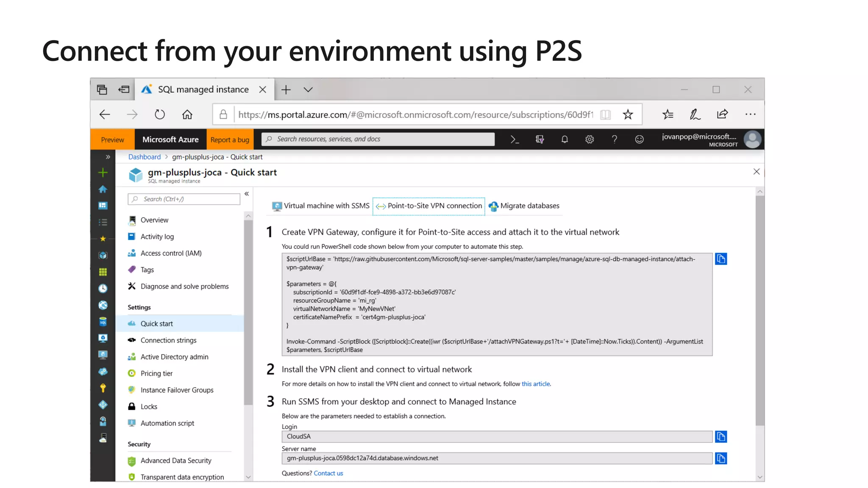The height and width of the screenshot is (488, 868).
Task: Click the directory and subscription filter icon
Action: [540, 139]
